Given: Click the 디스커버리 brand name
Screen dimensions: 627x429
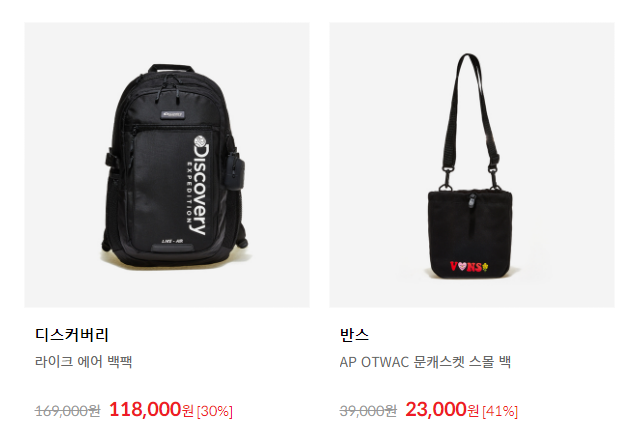Looking at the screenshot, I should pyautogui.click(x=72, y=335).
